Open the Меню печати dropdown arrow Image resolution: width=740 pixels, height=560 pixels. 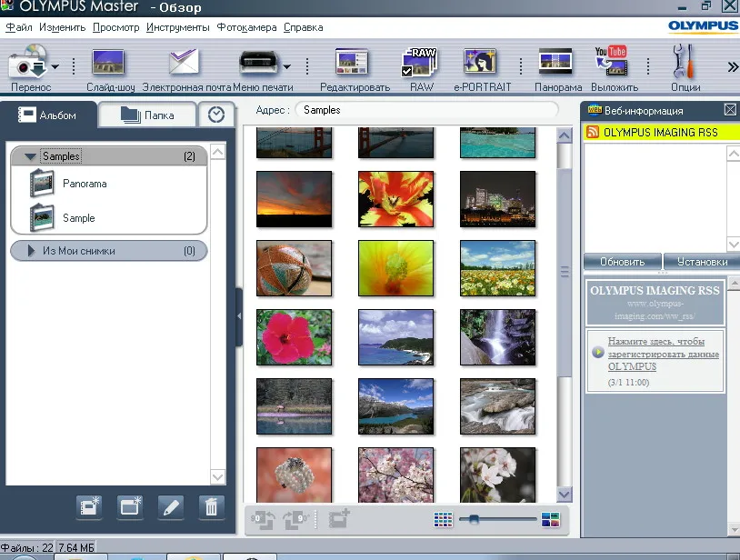(286, 66)
